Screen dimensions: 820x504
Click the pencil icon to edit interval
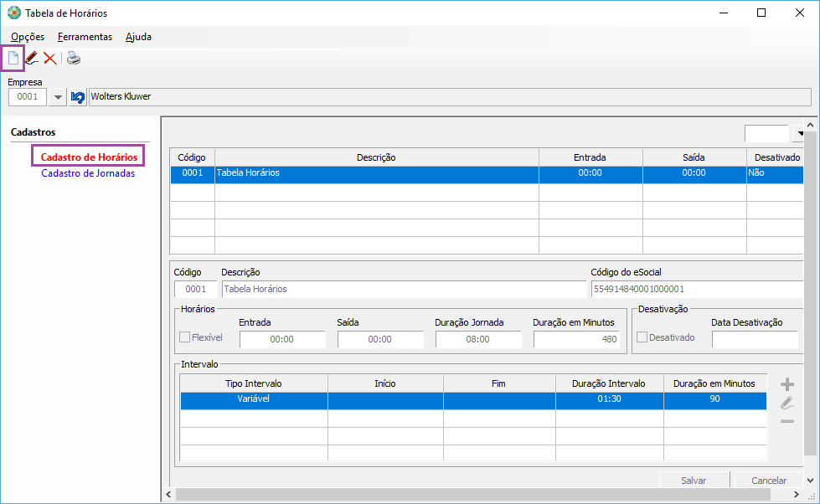(x=787, y=403)
